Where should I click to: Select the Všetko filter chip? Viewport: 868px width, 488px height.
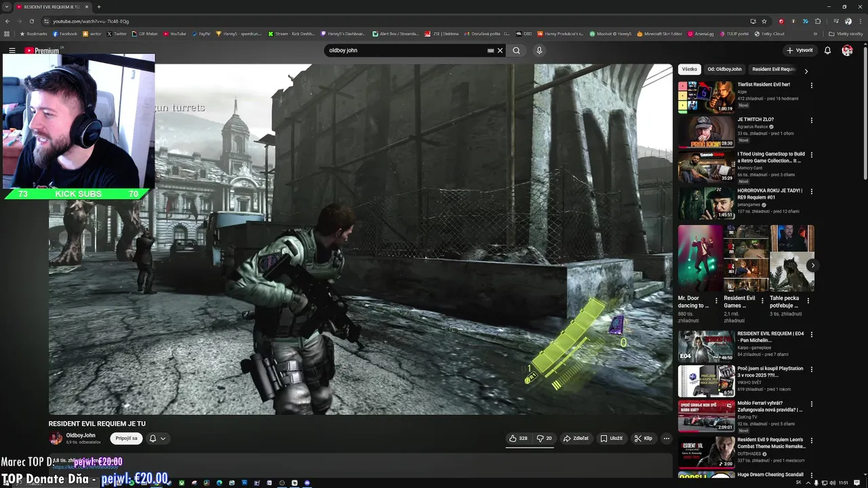point(690,69)
